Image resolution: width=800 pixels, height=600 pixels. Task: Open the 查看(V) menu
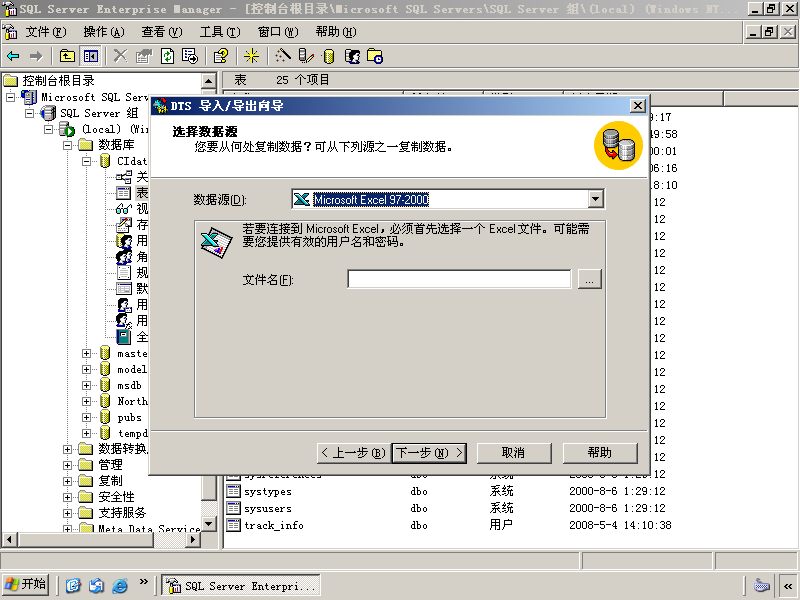click(x=162, y=32)
